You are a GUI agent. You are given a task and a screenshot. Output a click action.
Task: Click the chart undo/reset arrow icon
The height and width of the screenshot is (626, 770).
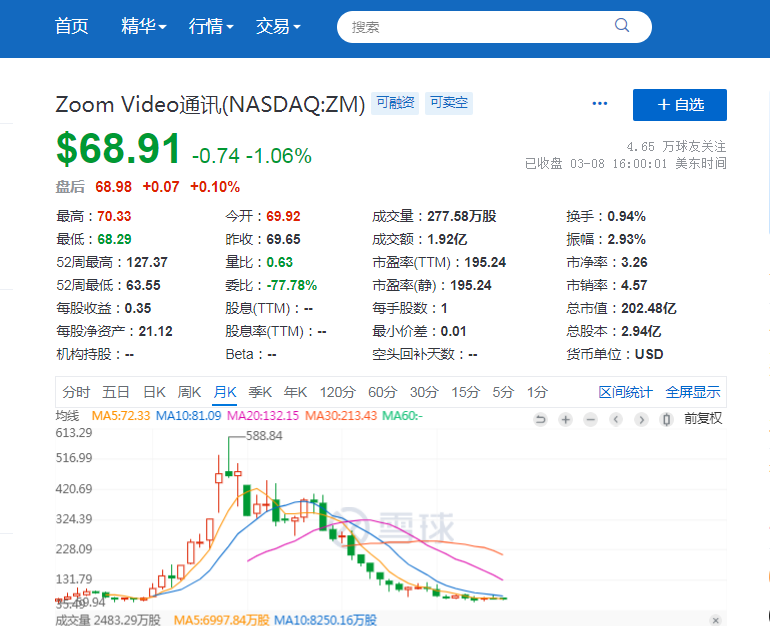tap(540, 419)
